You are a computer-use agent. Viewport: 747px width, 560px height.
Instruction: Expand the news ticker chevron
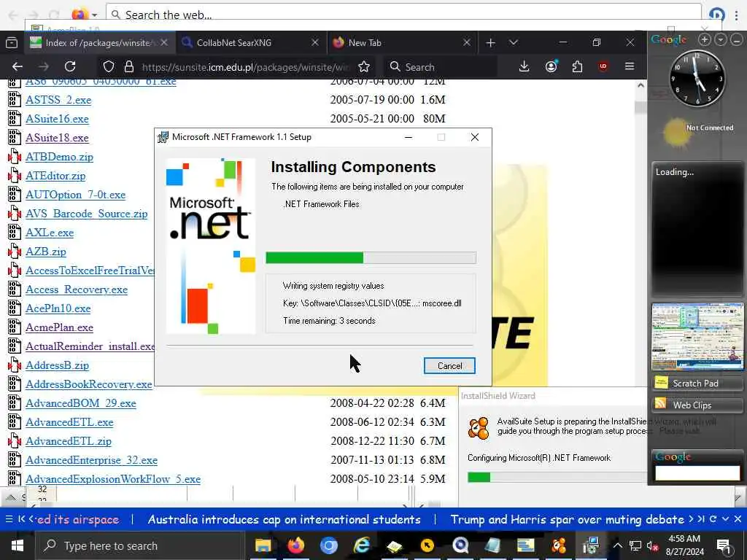point(725,519)
